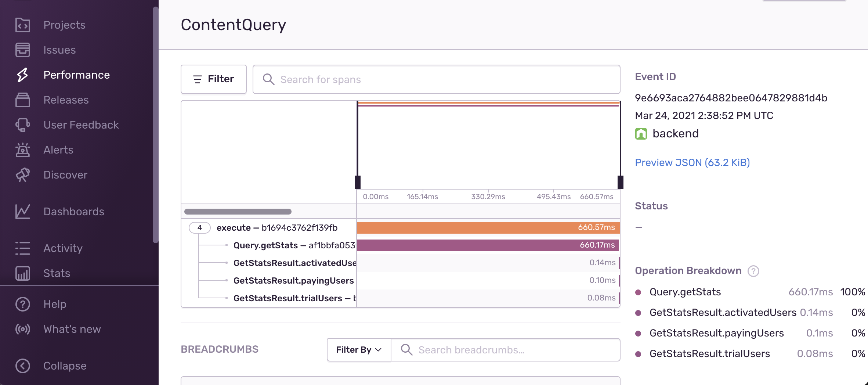The width and height of the screenshot is (868, 385).
Task: Click the Collapse sidebar arrow icon
Action: pos(23,366)
